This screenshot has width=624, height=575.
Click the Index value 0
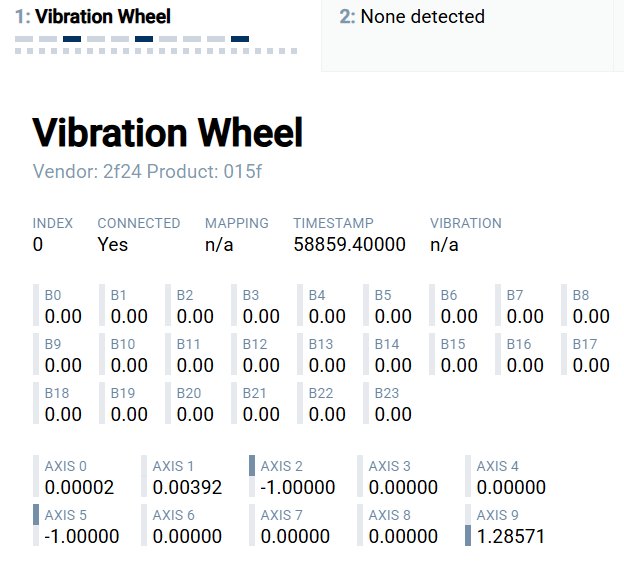click(38, 244)
